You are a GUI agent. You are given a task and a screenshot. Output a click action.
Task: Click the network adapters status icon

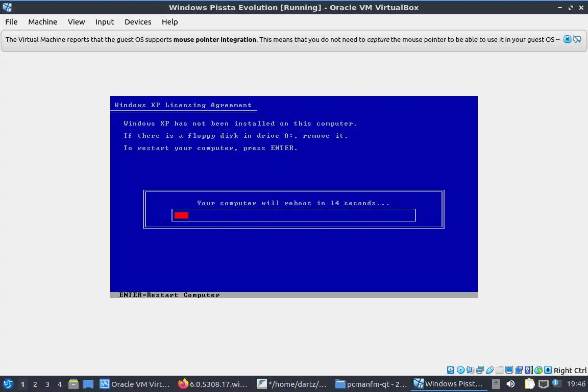point(480,370)
